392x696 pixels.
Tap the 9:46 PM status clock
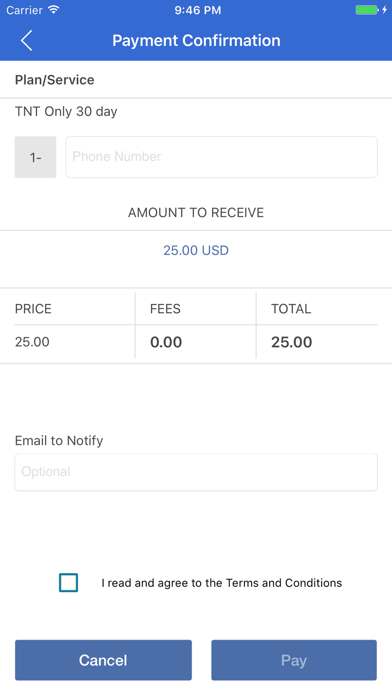click(x=198, y=10)
